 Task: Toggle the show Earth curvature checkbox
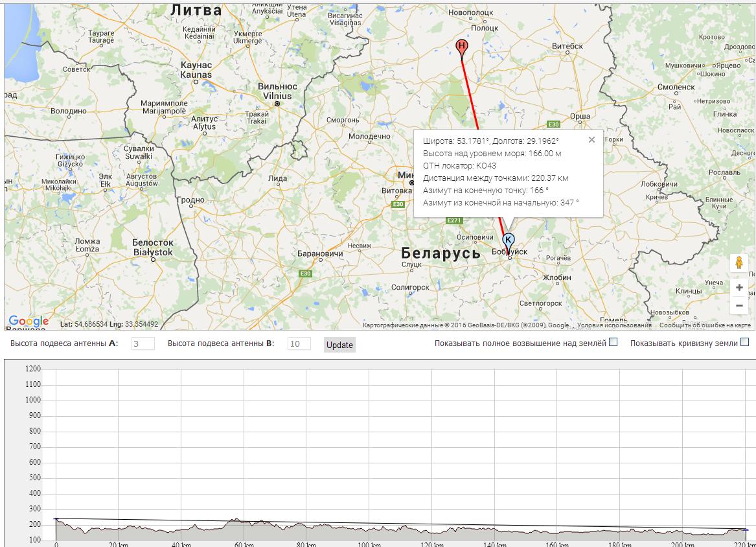click(x=744, y=342)
